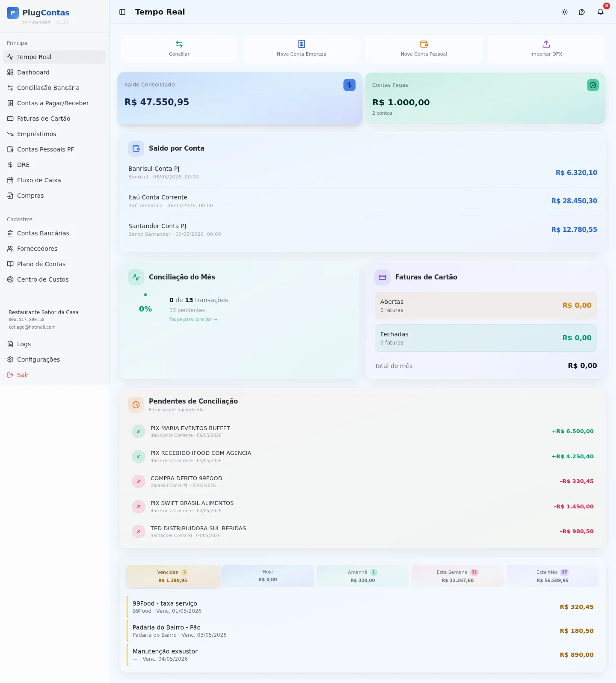Viewport: 616px width, 683px height.
Task: Click incoming arrow icon for PIX MARIA EVENTOS BUFFET
Action: click(x=139, y=431)
